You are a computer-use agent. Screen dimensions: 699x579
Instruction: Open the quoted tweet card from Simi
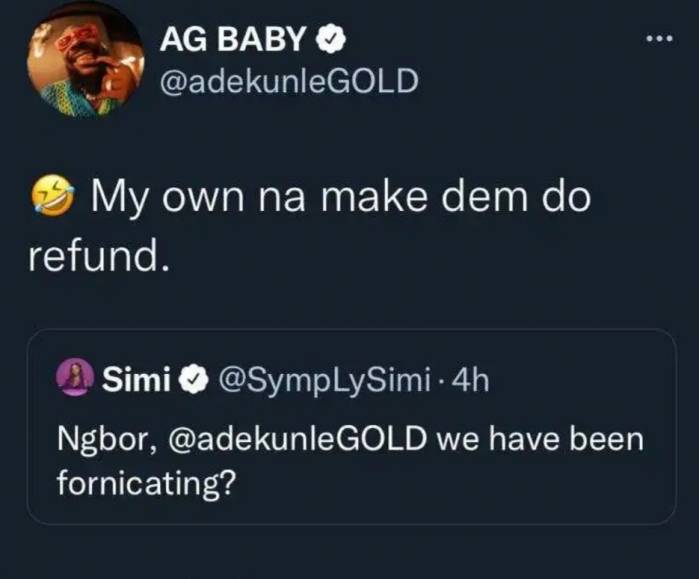[352, 427]
